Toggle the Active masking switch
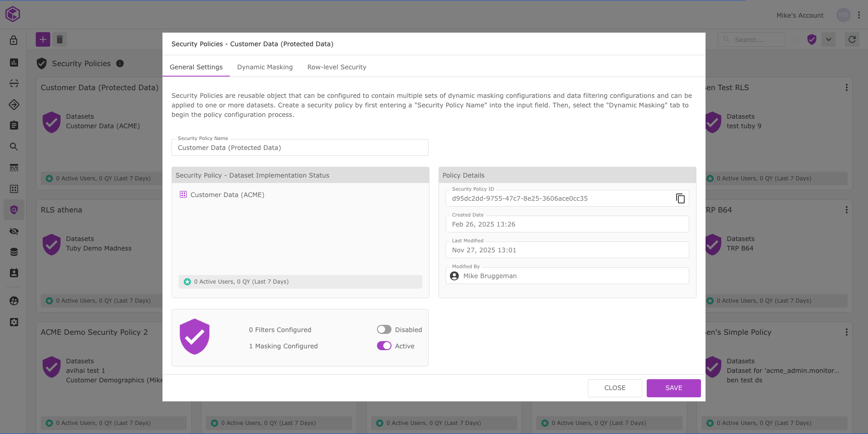The image size is (868, 434). [384, 346]
